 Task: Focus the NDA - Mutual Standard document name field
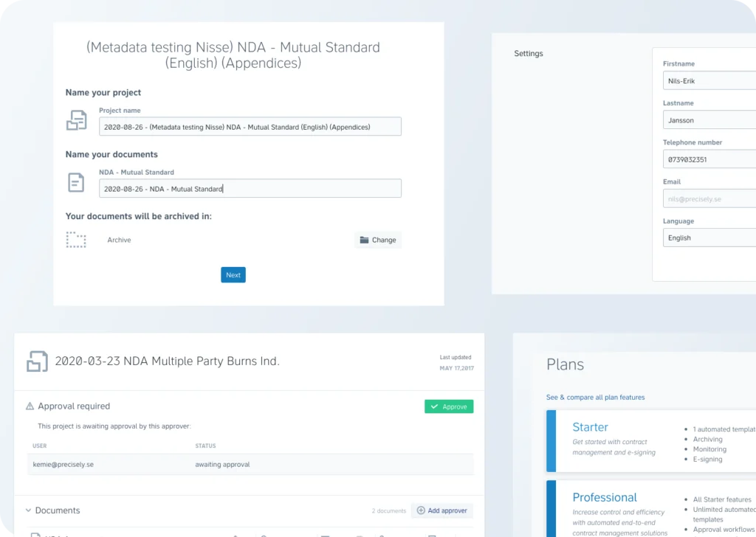point(250,188)
